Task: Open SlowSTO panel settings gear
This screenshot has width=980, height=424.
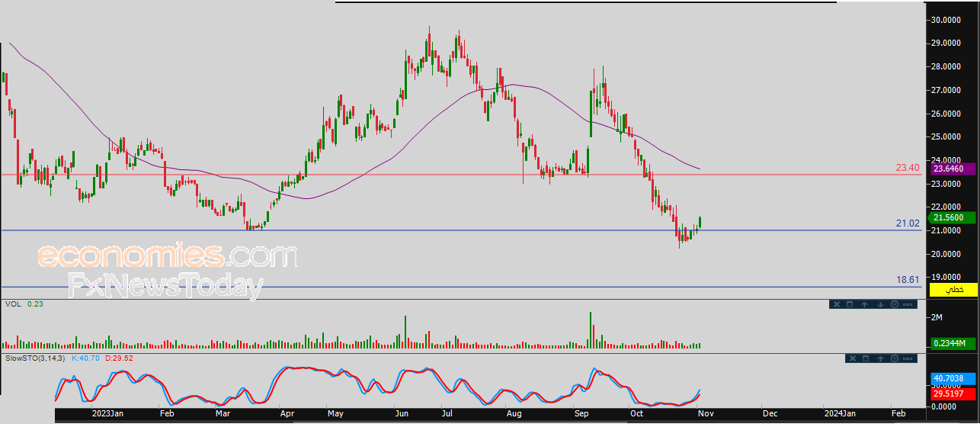Action: (895, 358)
